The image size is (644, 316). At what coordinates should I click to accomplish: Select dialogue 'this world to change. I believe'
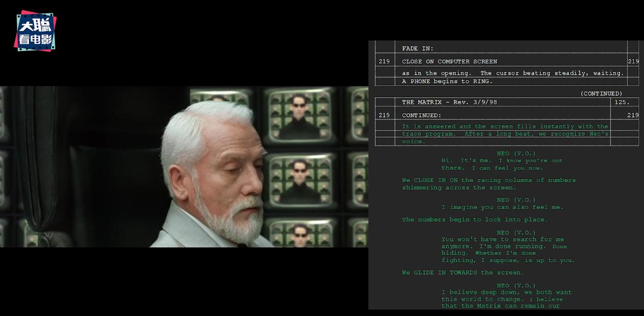coord(502,299)
